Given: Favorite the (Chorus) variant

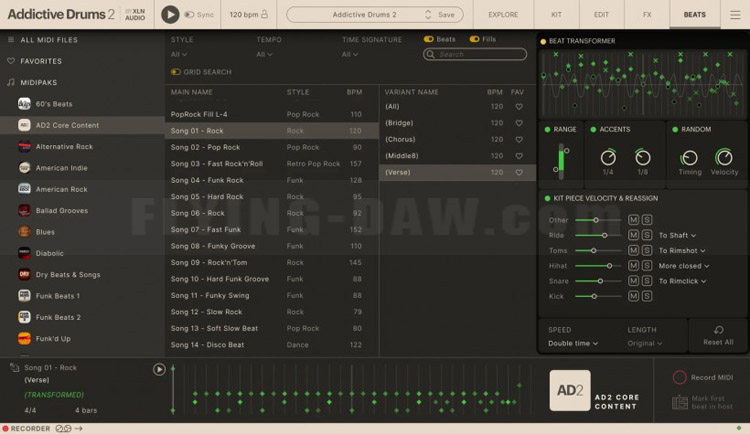Looking at the screenshot, I should [519, 139].
